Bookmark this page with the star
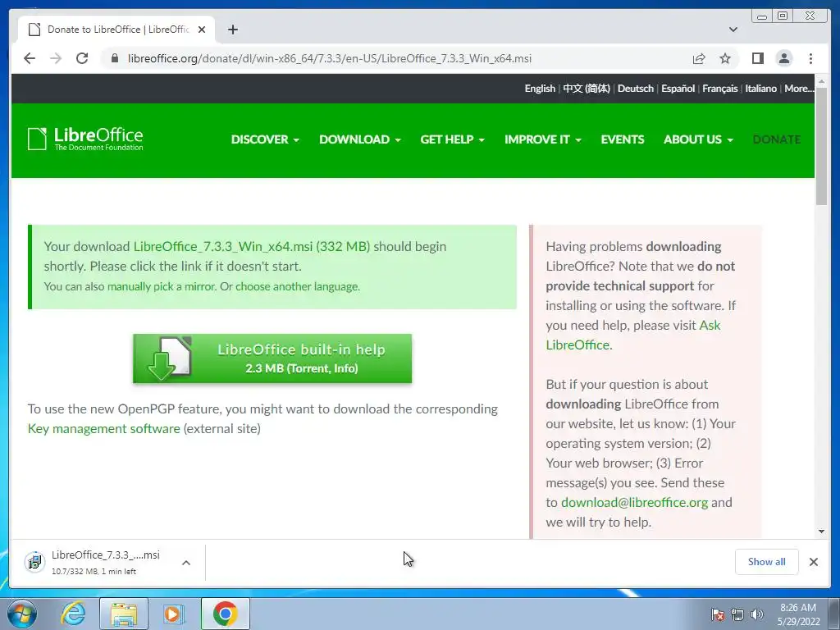 pos(725,58)
